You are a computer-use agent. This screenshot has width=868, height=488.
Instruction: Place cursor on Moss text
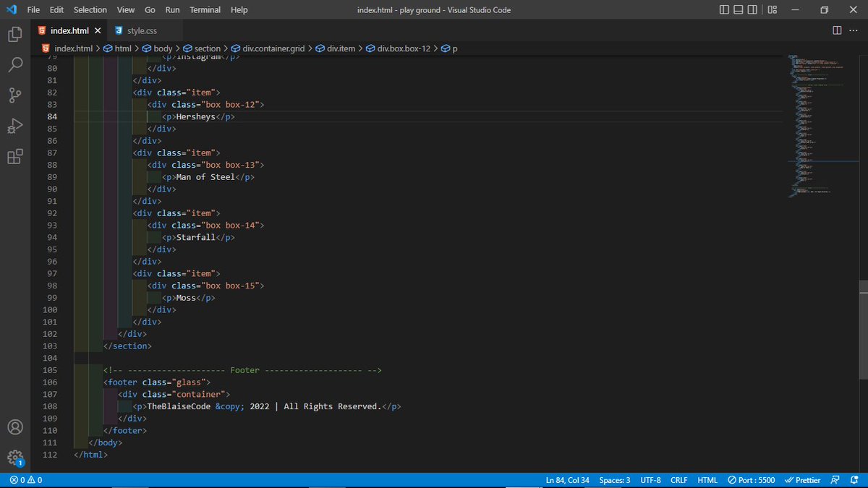pos(186,297)
